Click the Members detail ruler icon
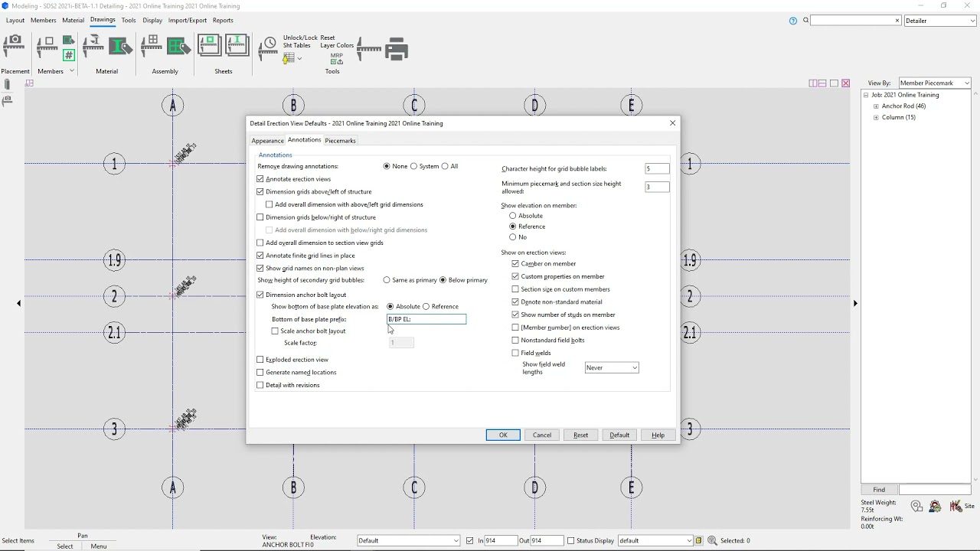This screenshot has width=980, height=551. [x=47, y=48]
